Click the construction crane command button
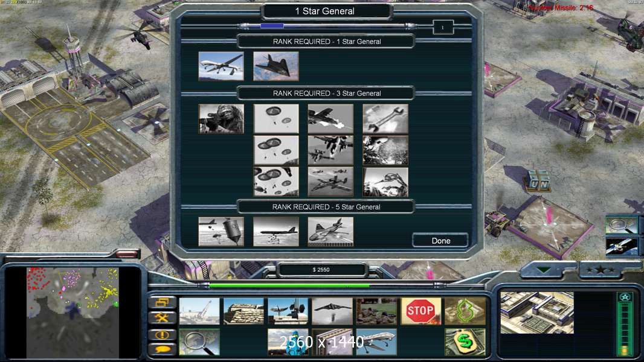Screen dimensions: 644x362 click(x=199, y=311)
